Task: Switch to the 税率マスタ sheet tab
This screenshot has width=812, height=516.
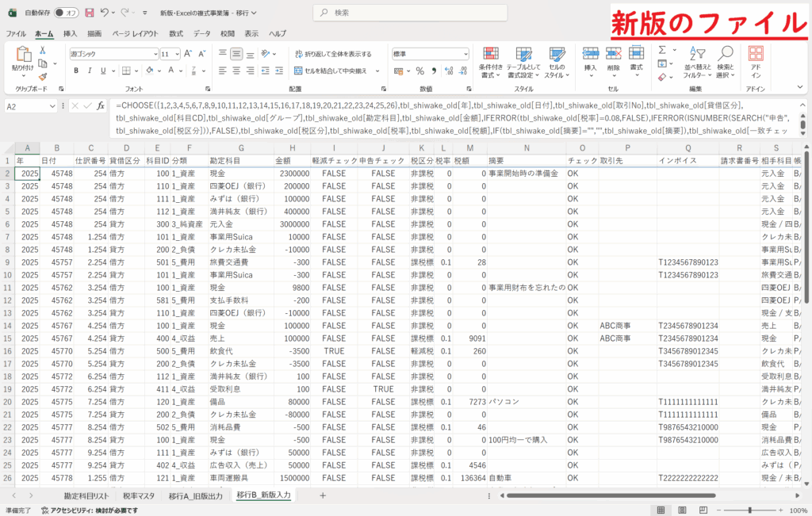Action: (138, 495)
